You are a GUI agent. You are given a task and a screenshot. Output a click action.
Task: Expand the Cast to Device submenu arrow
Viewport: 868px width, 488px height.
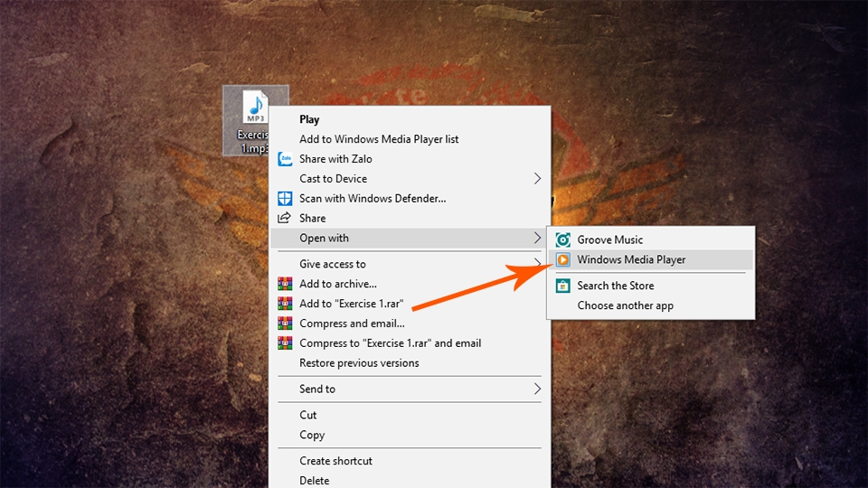[537, 178]
